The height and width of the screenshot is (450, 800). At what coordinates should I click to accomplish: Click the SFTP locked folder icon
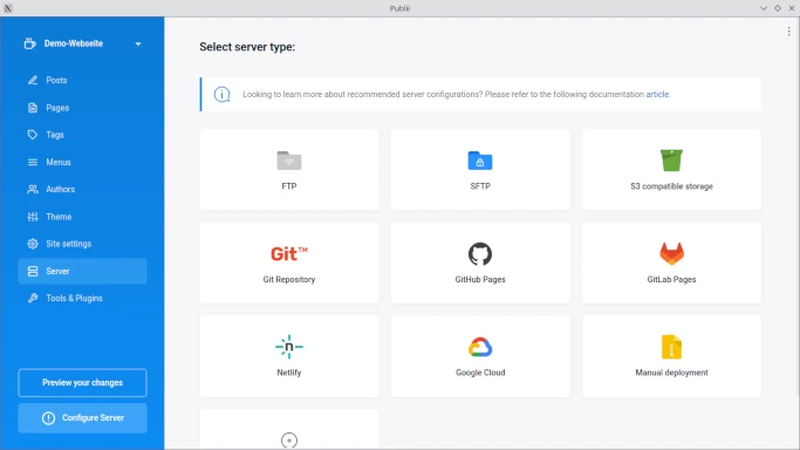coord(480,161)
